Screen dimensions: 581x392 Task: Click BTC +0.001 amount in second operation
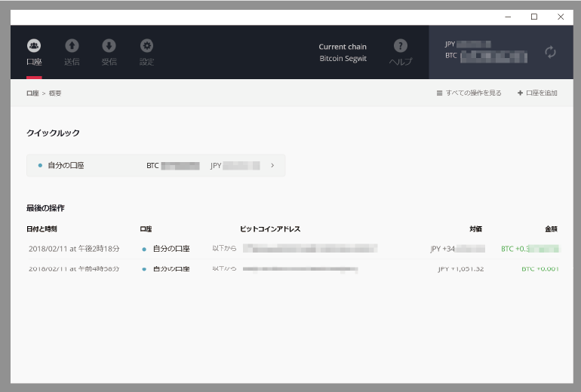[539, 268]
